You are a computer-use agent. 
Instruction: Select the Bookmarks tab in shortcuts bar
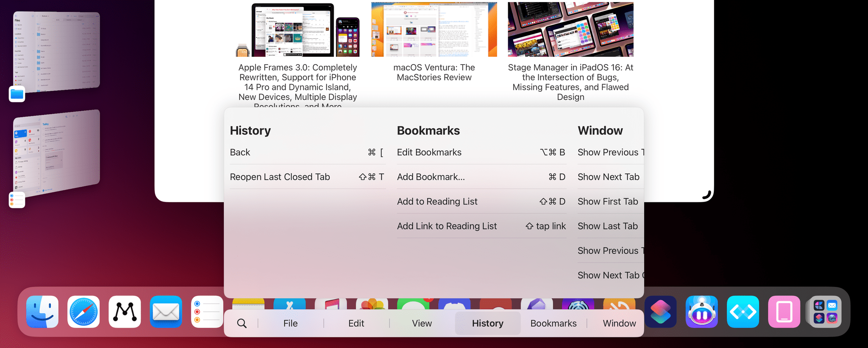coord(554,323)
